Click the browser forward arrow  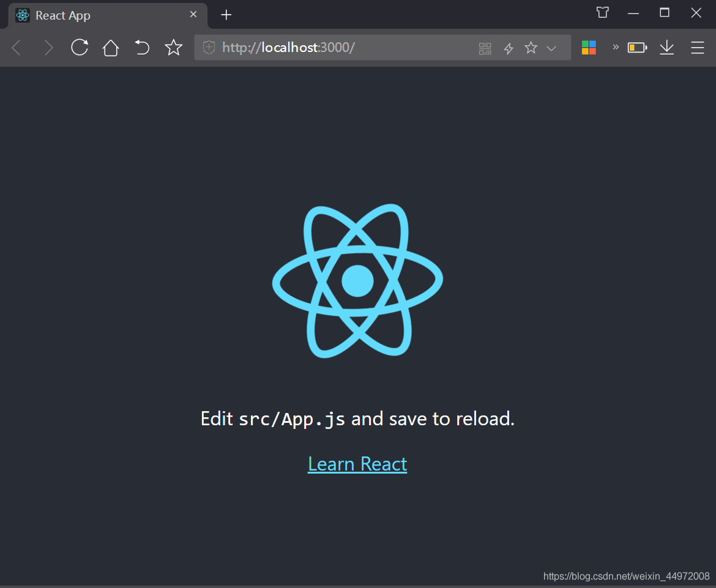48,48
